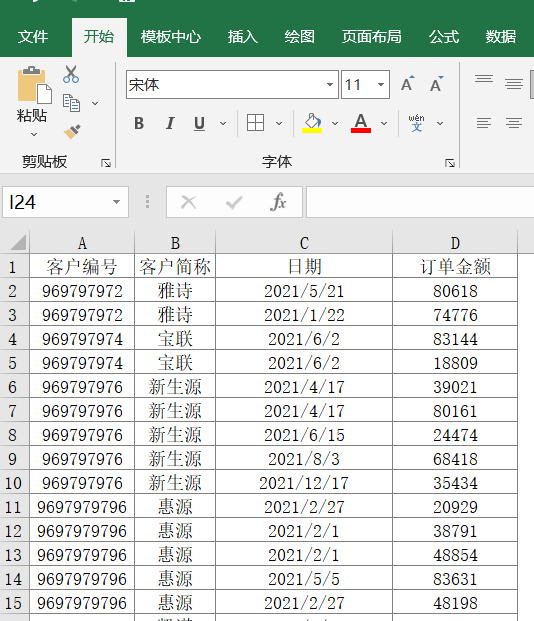
Task: Open the font size 11 dropdown
Action: pos(381,84)
